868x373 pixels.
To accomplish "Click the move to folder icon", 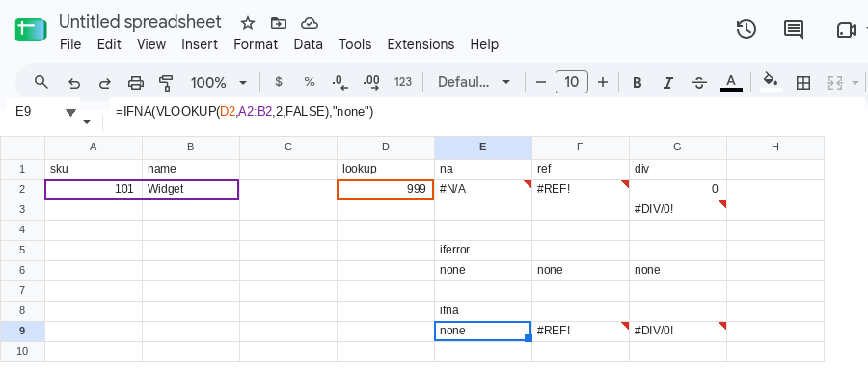I will click(279, 23).
